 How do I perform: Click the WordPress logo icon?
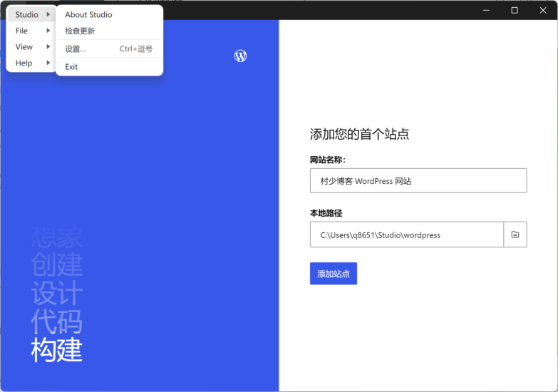coord(241,56)
